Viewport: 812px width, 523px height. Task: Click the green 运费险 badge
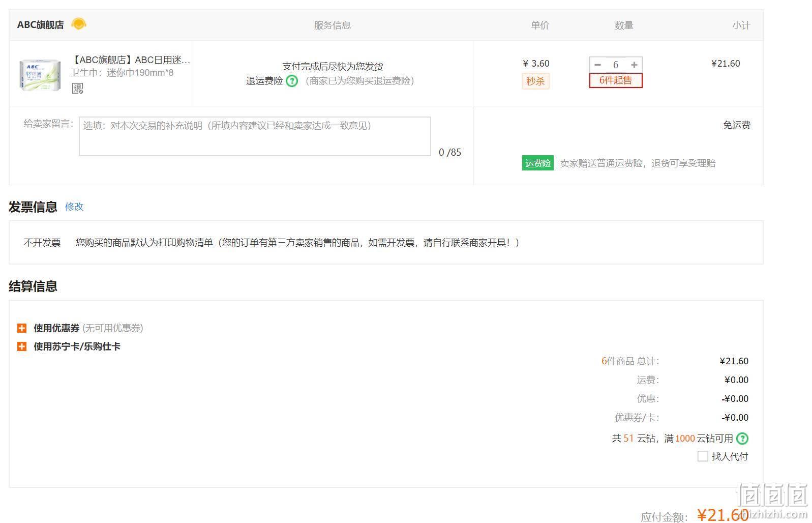click(538, 163)
